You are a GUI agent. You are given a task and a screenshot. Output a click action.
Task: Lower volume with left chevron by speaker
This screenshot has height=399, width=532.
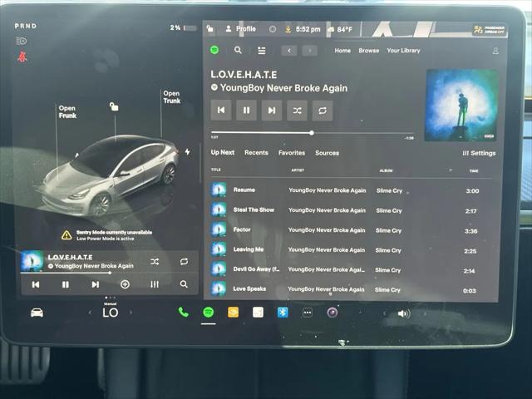(384, 313)
